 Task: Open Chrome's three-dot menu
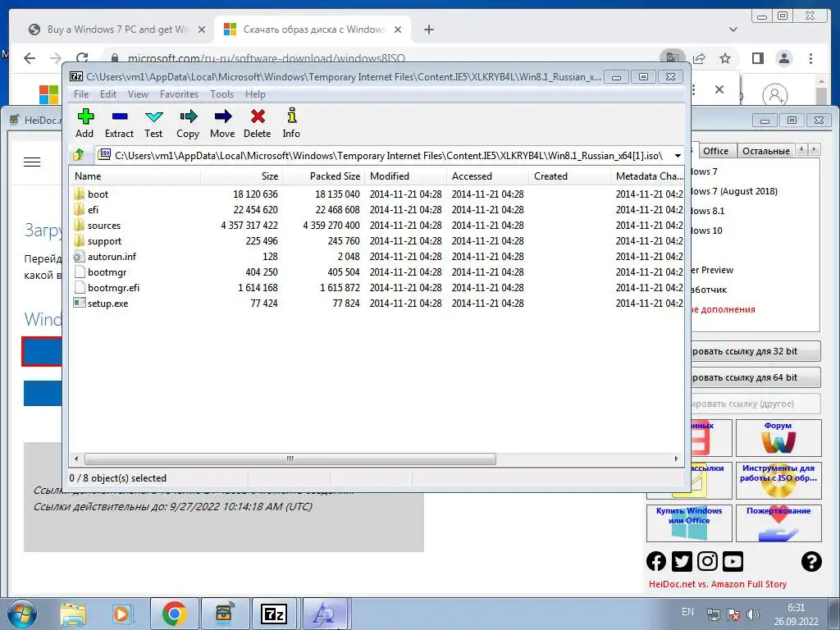coord(811,58)
